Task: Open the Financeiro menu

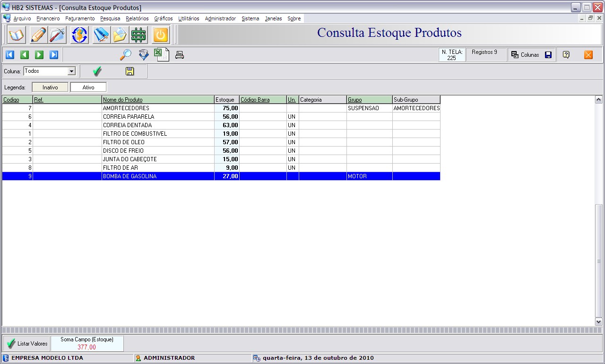Action: coord(48,18)
